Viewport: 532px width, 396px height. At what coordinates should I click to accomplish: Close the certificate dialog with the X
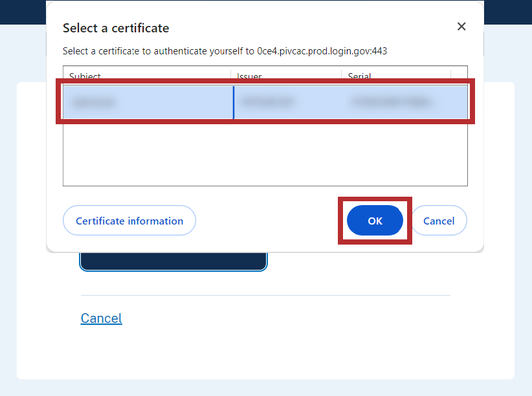click(461, 27)
